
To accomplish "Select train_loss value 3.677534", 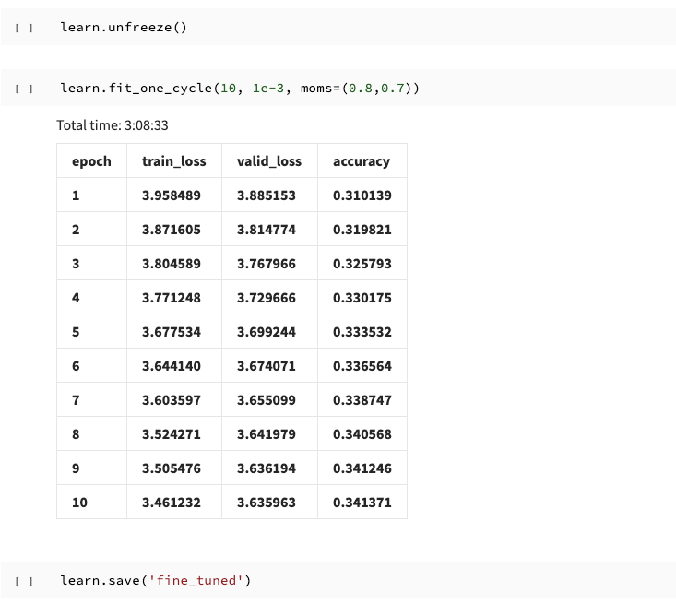I will point(172,331).
